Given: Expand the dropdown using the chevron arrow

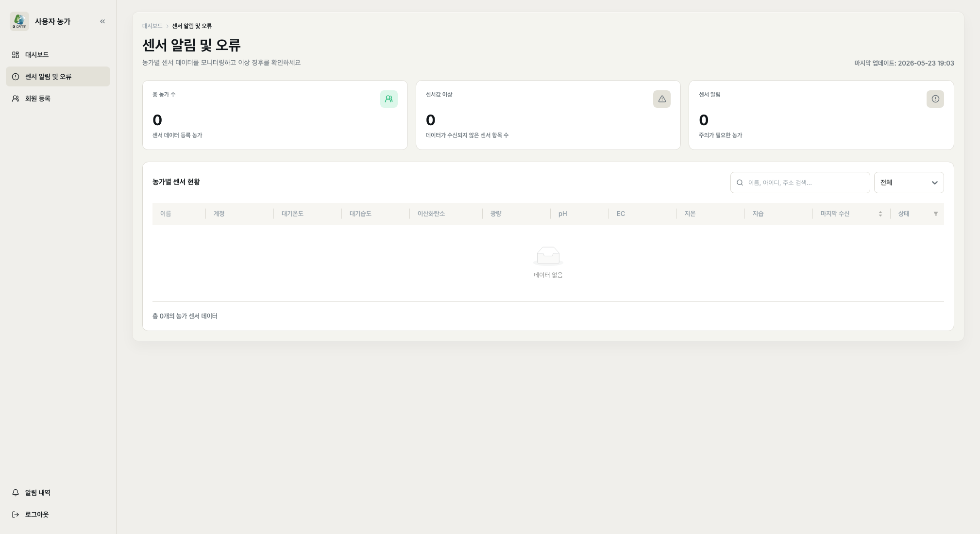Looking at the screenshot, I should pos(934,183).
